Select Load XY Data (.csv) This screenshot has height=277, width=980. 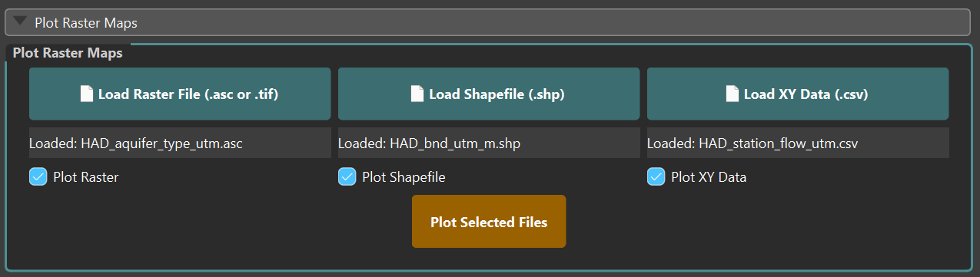798,94
